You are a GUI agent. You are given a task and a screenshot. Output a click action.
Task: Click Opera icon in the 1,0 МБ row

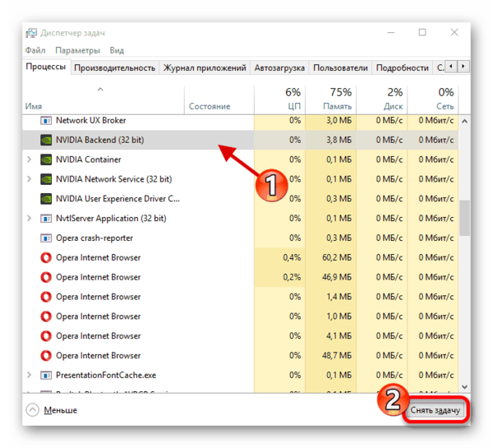tap(46, 316)
